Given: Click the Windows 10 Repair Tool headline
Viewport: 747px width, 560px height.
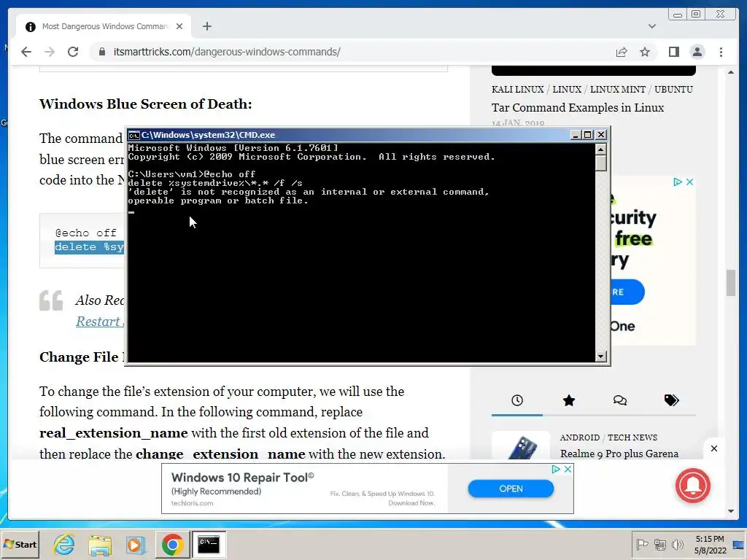Looking at the screenshot, I should (x=242, y=478).
